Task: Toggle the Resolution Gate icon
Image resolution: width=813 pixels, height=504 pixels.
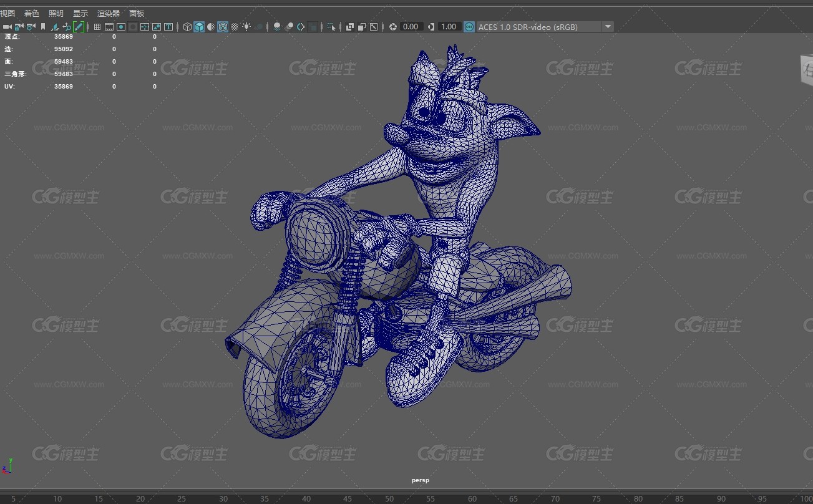Action: (121, 27)
